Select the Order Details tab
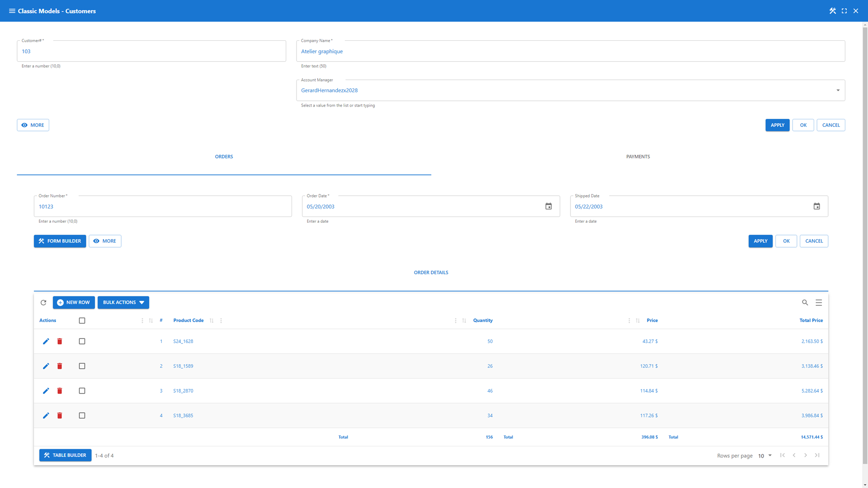 point(431,272)
